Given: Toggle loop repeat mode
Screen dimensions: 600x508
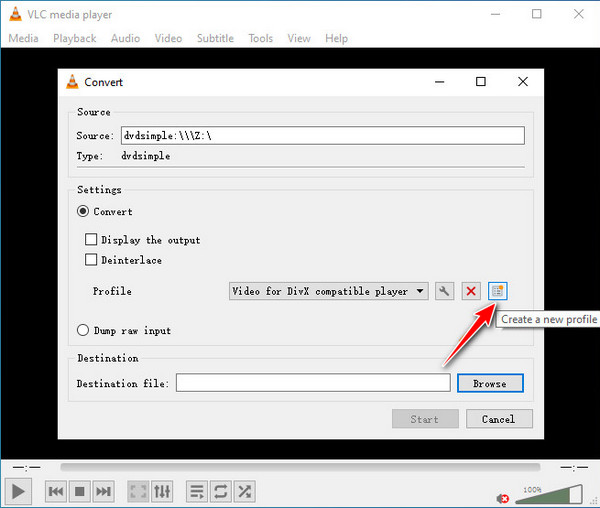Looking at the screenshot, I should click(221, 491).
